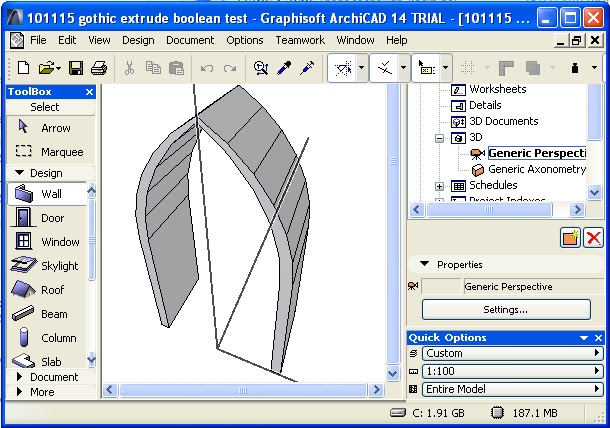This screenshot has height=428, width=610.
Task: Open the Options menu
Action: click(x=245, y=40)
